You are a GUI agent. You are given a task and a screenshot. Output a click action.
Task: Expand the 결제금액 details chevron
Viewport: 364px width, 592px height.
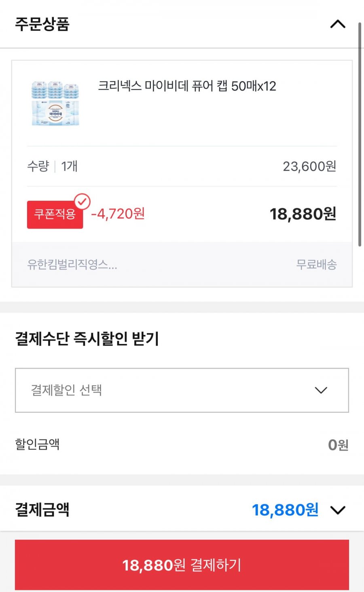[x=338, y=510]
